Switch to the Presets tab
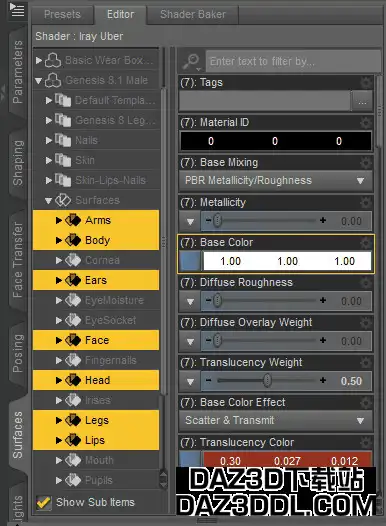 click(x=62, y=14)
